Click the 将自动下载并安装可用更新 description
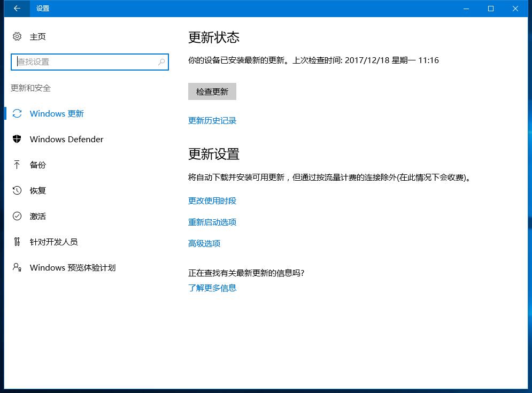 (330, 177)
